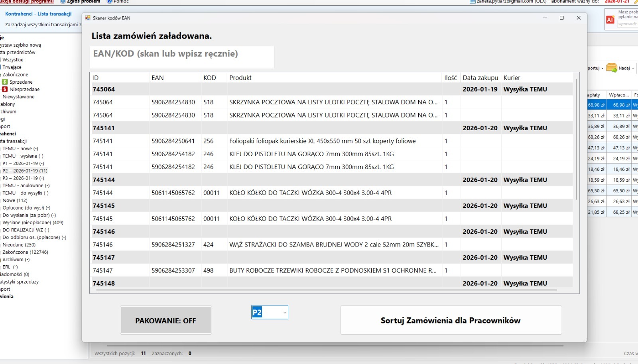Screen dimensions: 638x364
Task: Close the Skaner kodów EAN window
Action: [579, 18]
